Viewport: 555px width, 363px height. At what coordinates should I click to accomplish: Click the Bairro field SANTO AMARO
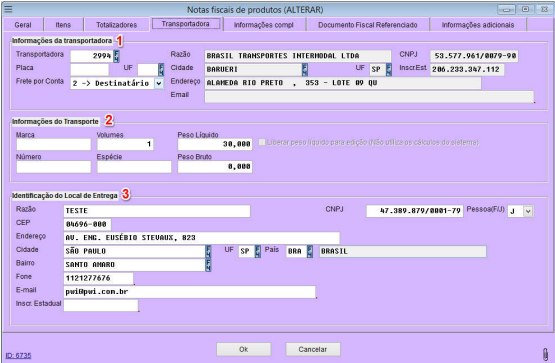pos(134,265)
